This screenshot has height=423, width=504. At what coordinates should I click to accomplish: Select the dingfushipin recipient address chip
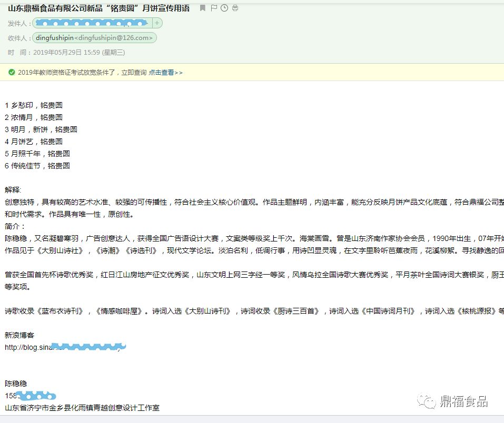[94, 38]
